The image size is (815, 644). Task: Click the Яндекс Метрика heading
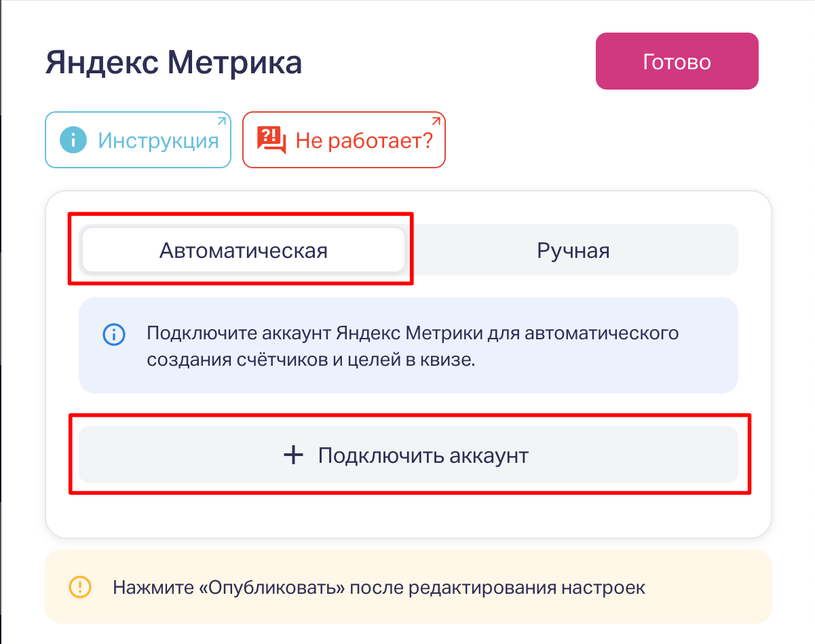point(174,63)
